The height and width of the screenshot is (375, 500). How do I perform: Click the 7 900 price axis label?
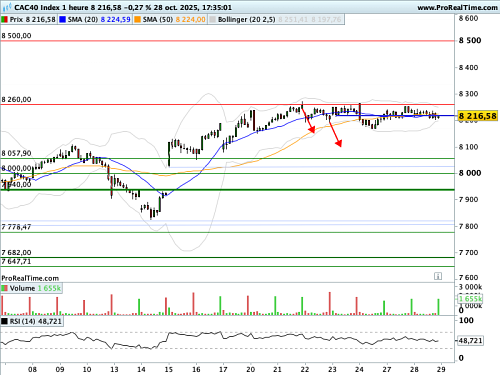coord(468,199)
